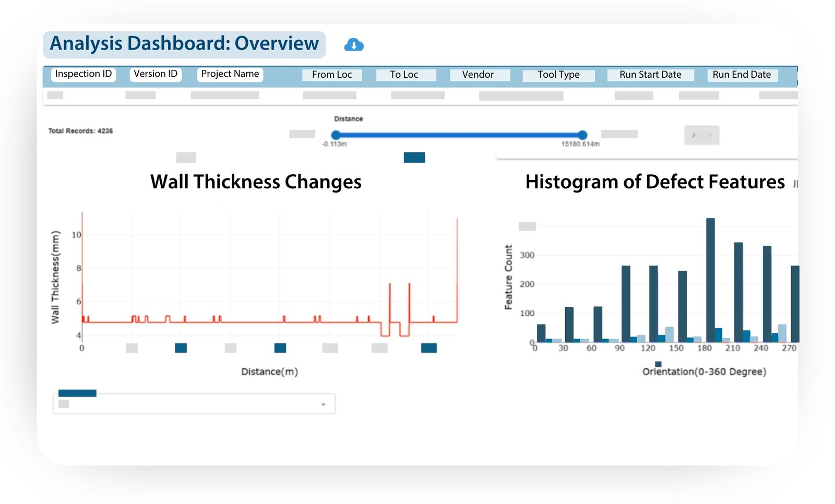
Task: Grab the left Distance slider handle
Action: 336,135
